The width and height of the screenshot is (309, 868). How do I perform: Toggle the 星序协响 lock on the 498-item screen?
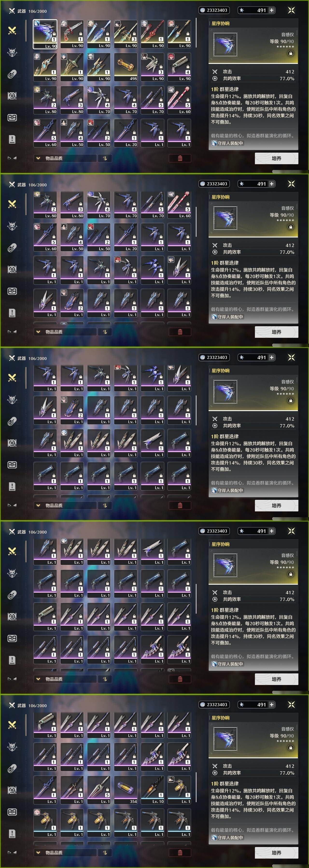[x=290, y=53]
